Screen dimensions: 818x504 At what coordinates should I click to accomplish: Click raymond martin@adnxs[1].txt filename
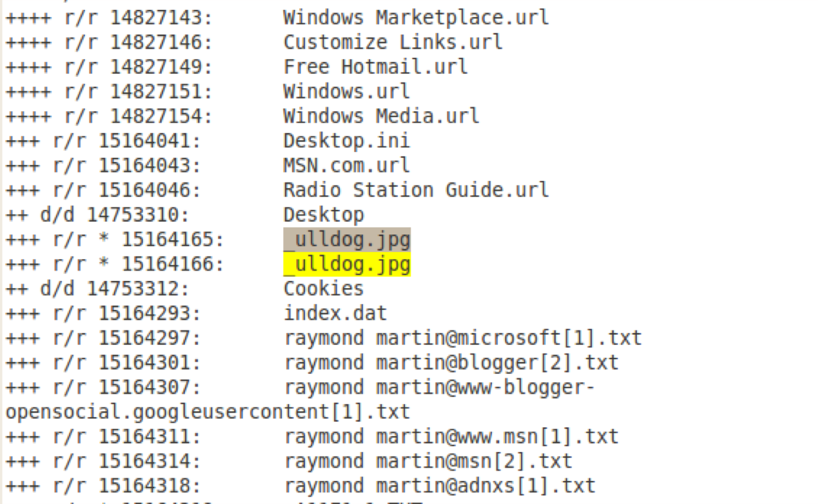tap(439, 486)
